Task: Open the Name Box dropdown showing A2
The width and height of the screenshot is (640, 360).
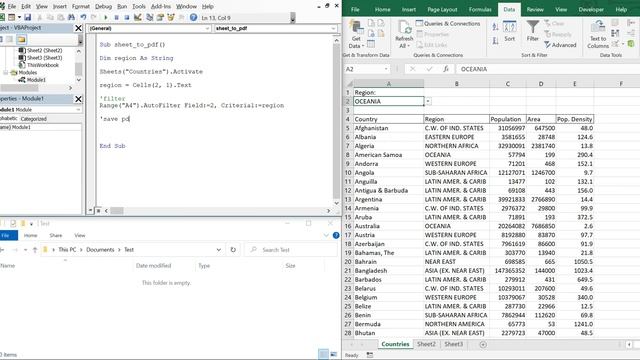Action: tap(386, 69)
